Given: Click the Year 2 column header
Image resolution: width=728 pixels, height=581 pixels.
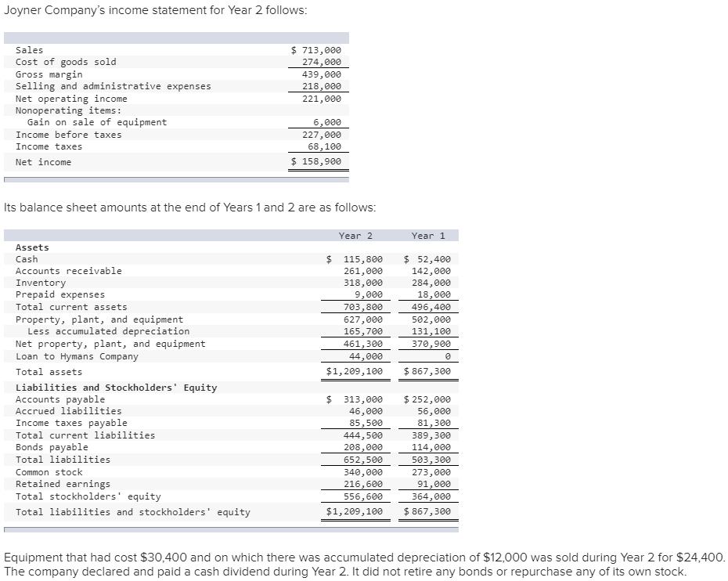Looking at the screenshot, I should pos(355,235).
